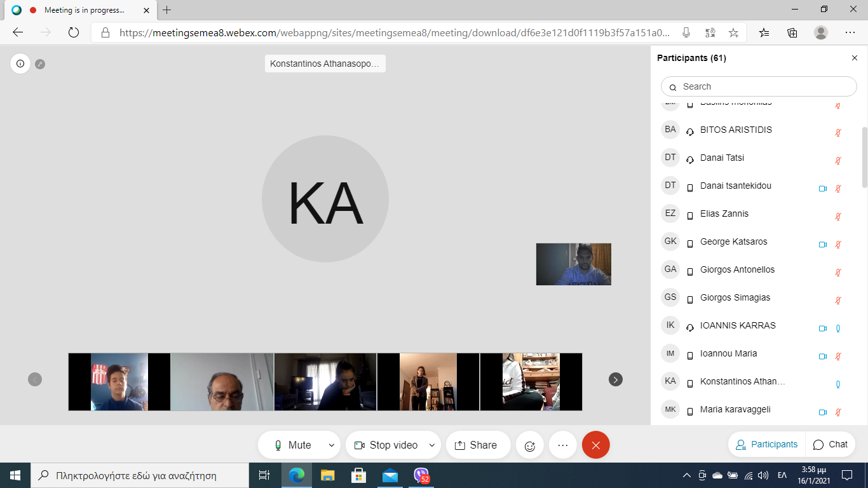The height and width of the screenshot is (488, 868).
Task: Add page to favorites star icon
Action: [x=733, y=32]
